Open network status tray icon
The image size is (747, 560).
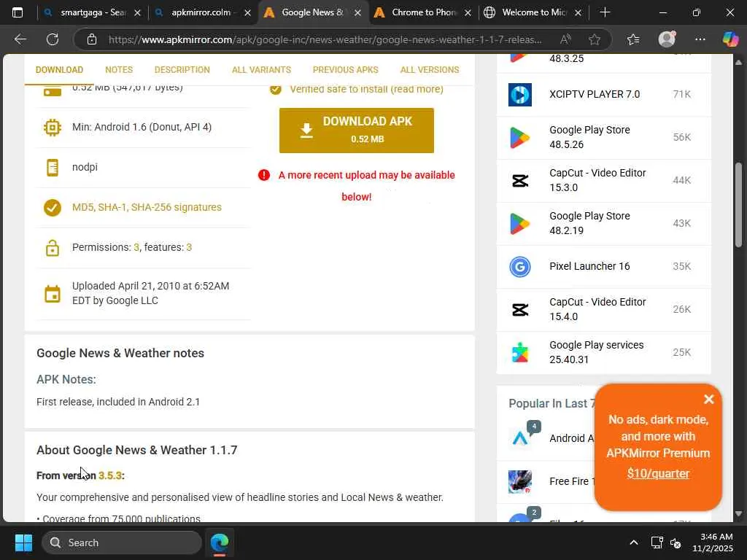click(657, 542)
